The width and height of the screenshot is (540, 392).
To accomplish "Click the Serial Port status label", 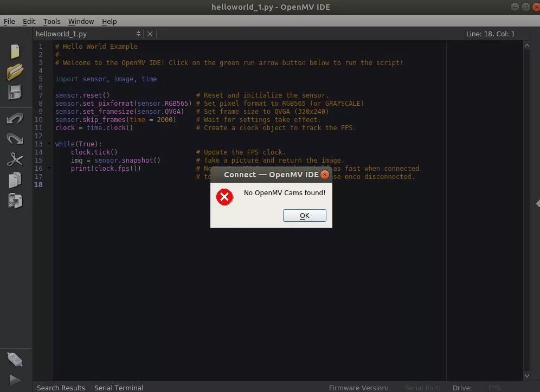I will (x=422, y=388).
